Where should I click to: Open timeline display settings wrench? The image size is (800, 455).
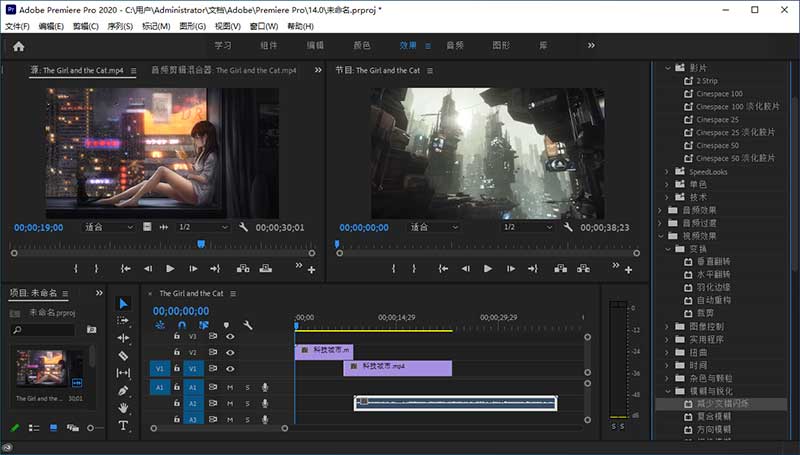pyautogui.click(x=248, y=325)
